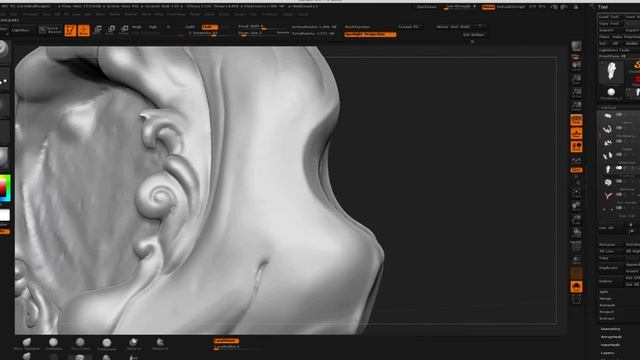Expand the NanoMesh section
Screen dimensions: 640x360
click(611, 345)
